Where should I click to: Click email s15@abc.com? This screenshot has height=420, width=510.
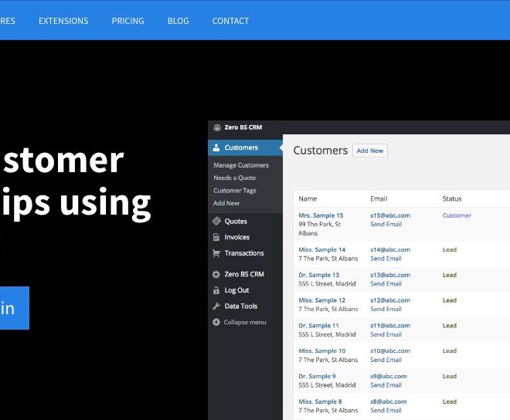pos(390,215)
